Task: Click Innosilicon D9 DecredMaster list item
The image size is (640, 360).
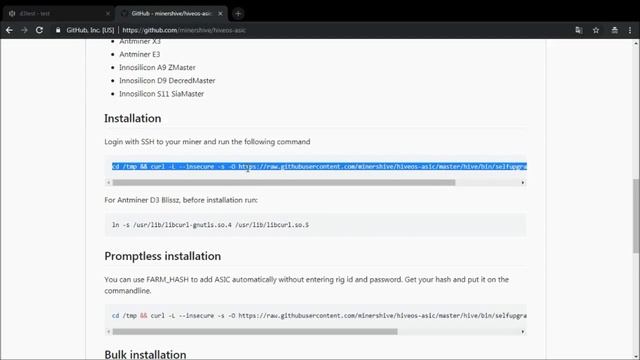Action: pyautogui.click(x=167, y=80)
